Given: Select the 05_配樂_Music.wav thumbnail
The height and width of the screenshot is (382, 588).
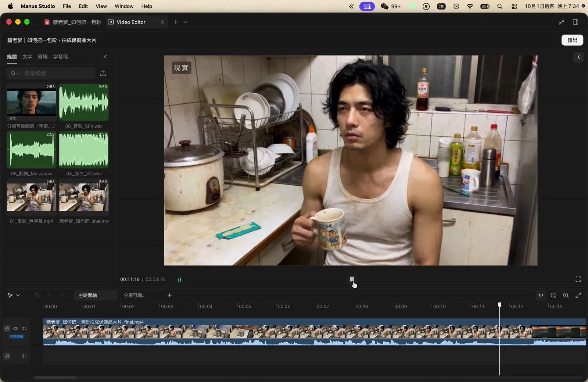Looking at the screenshot, I should [x=32, y=150].
